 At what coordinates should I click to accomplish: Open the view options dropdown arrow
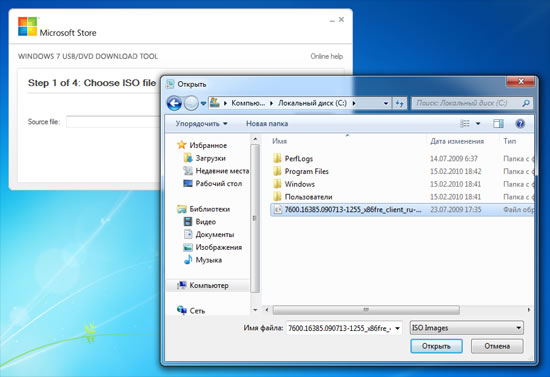click(478, 124)
